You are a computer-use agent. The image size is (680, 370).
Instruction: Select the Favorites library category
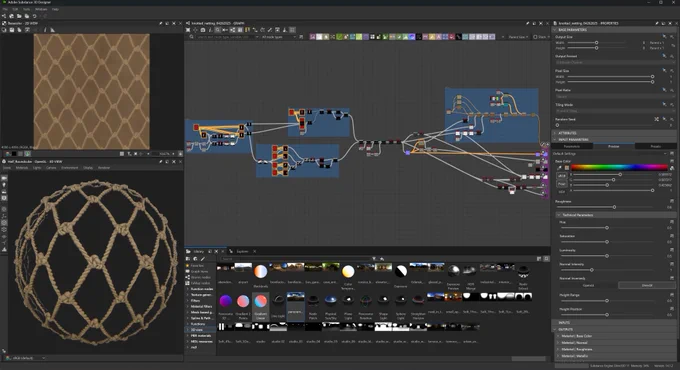coord(197,265)
